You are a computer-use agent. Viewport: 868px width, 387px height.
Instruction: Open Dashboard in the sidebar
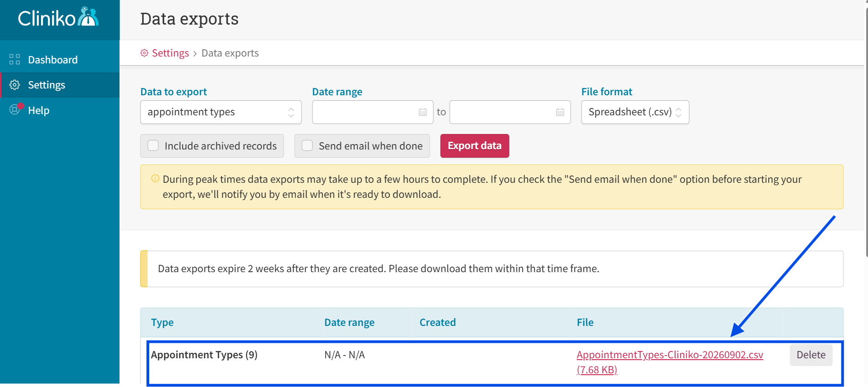tap(60, 60)
